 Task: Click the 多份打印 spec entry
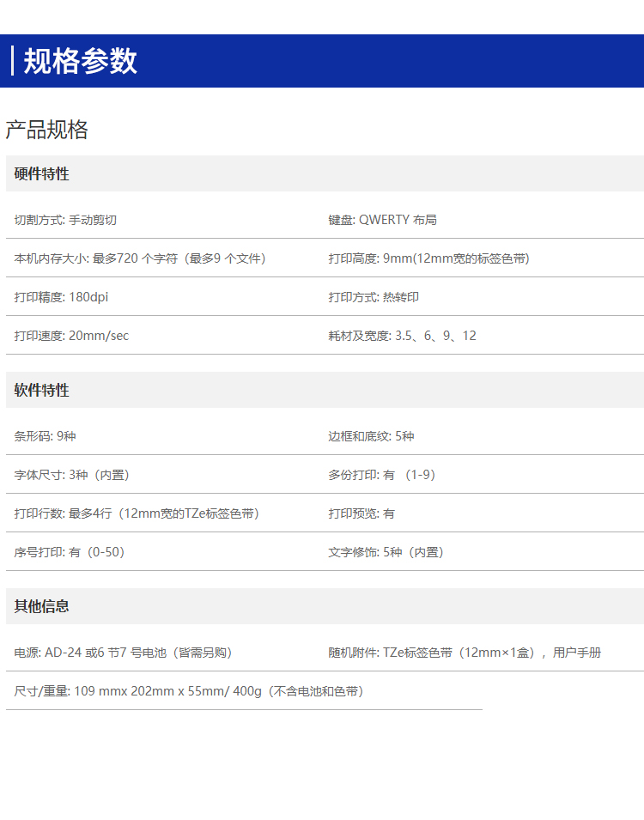tap(382, 475)
